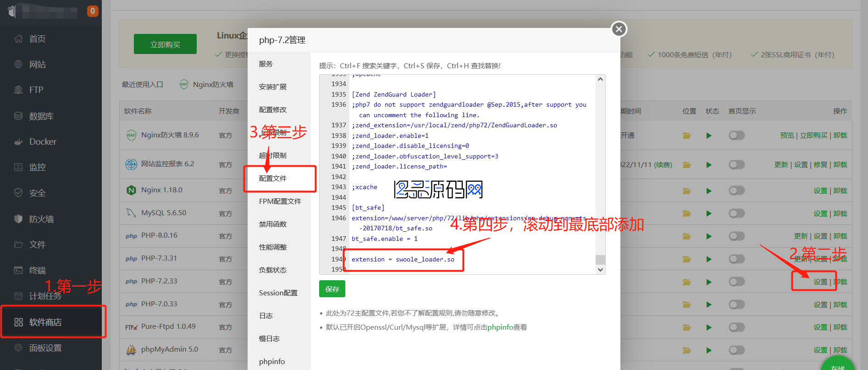The image size is (868, 370).
Task: Click 更新 for PHP-8.0.16 row
Action: (801, 236)
